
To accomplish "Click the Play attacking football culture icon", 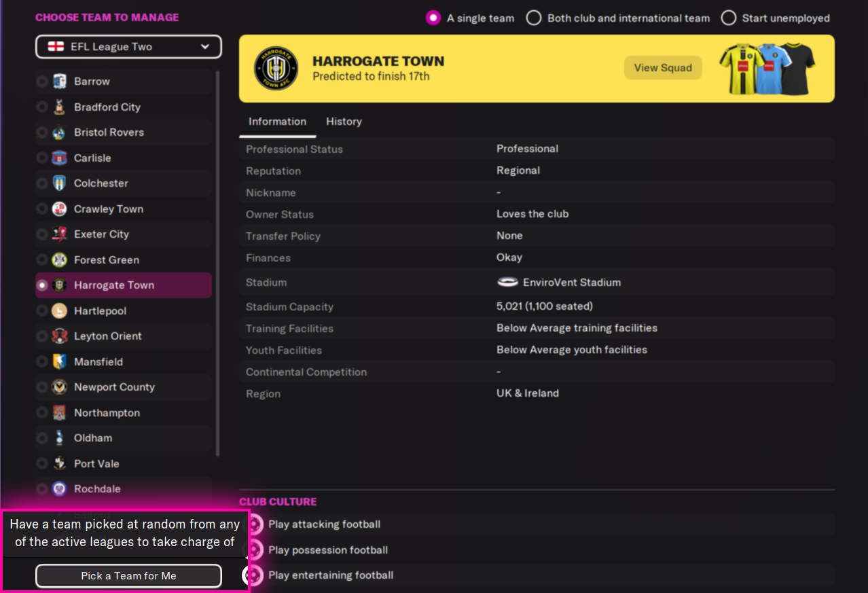I will pos(255,524).
